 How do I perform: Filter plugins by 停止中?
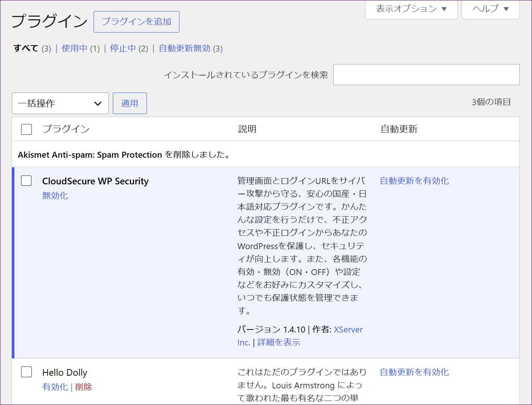click(x=123, y=48)
